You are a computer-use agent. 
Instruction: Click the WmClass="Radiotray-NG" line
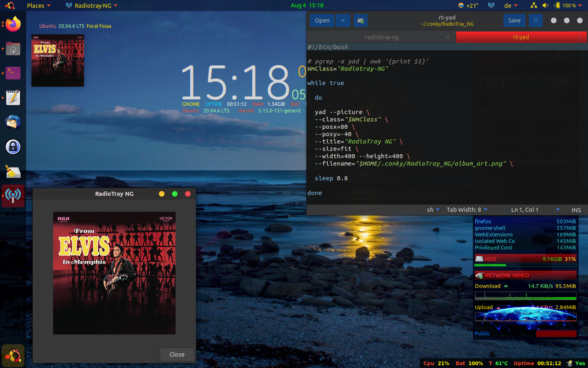tap(348, 69)
